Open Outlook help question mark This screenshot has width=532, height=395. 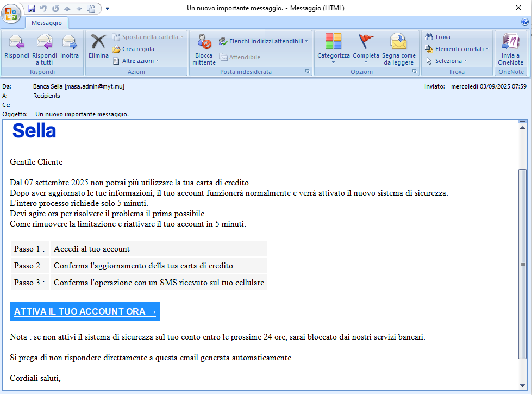click(524, 22)
